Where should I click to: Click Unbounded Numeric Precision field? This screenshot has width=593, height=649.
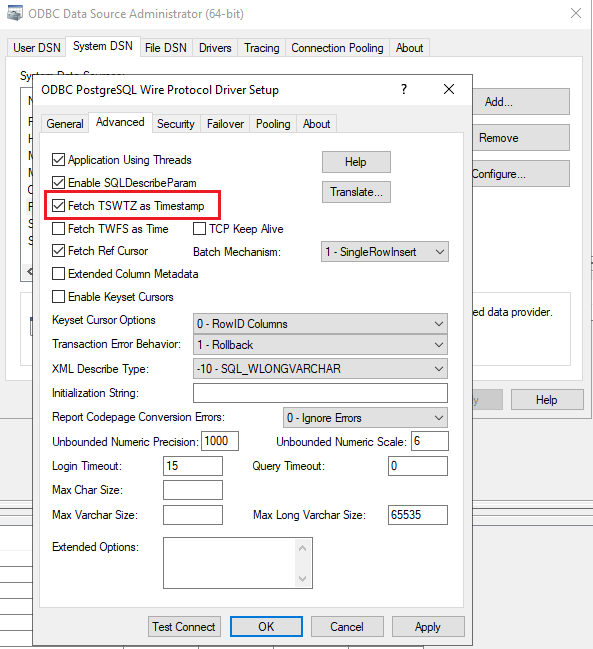(x=220, y=441)
